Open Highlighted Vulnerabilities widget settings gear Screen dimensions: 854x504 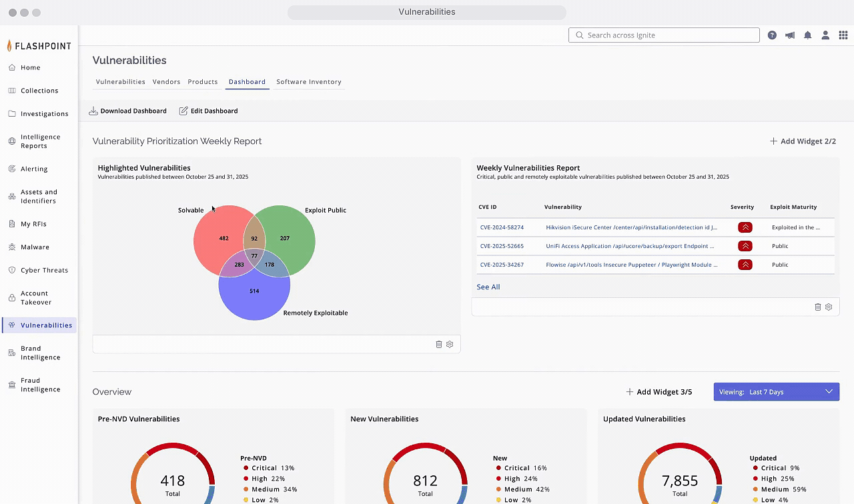450,345
